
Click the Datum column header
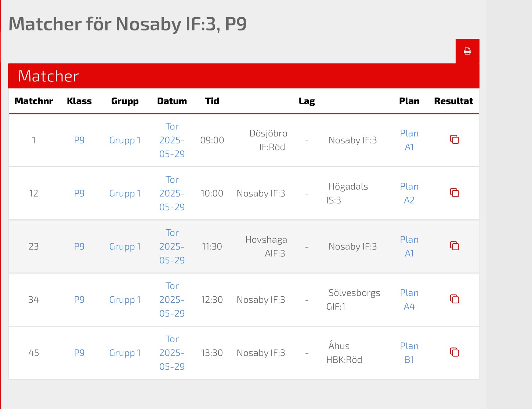(172, 101)
